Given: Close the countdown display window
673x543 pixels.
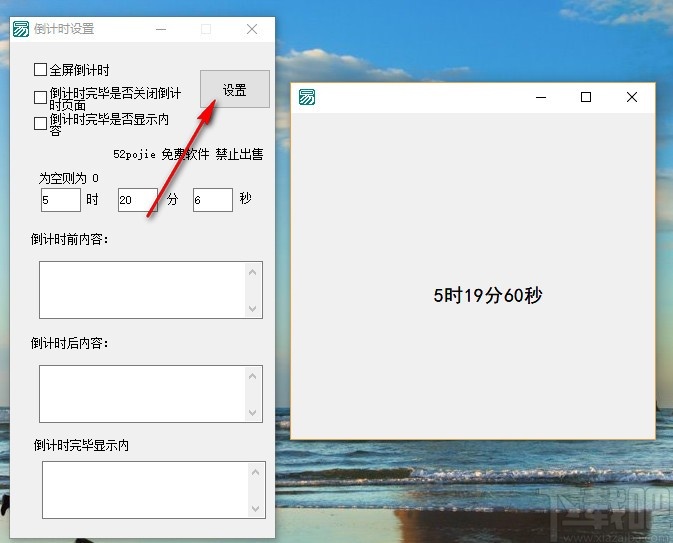Looking at the screenshot, I should (632, 97).
